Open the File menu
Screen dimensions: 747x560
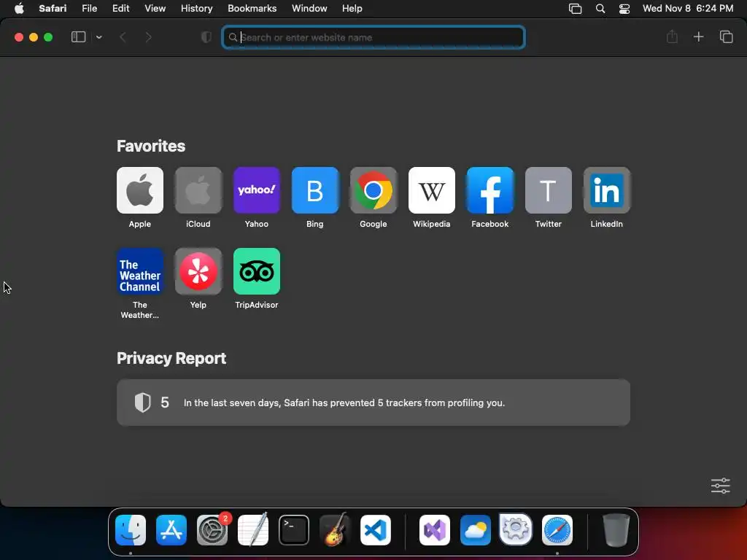(89, 9)
